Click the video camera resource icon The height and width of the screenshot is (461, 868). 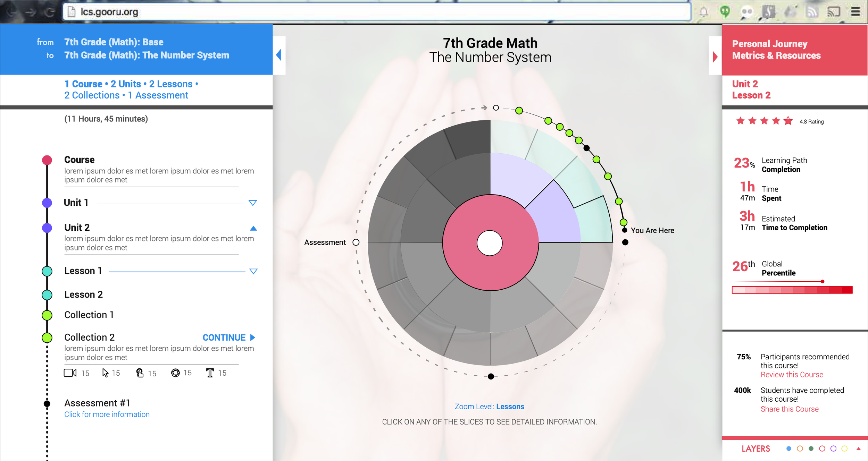click(70, 373)
